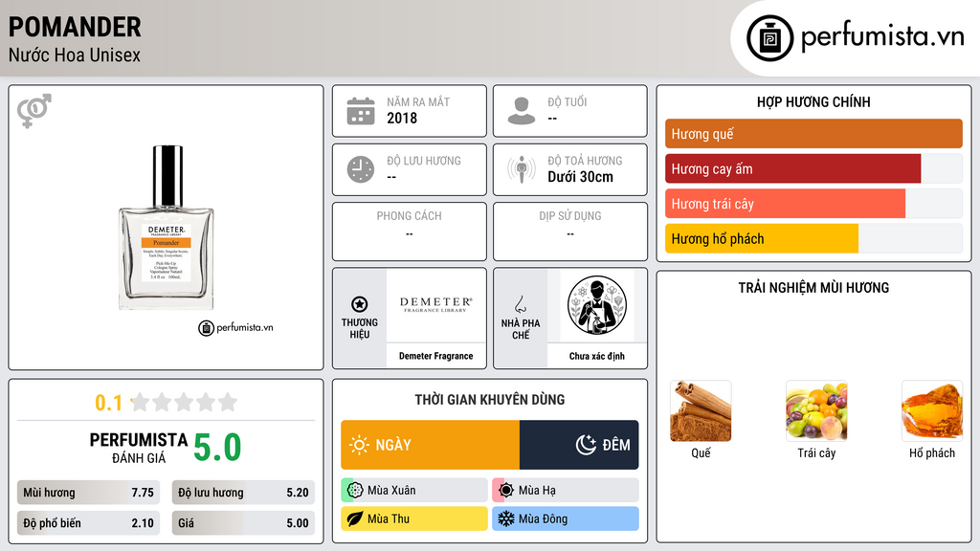Select the Mùa Thu season tile
The width and height of the screenshot is (980, 551).
pos(414,518)
